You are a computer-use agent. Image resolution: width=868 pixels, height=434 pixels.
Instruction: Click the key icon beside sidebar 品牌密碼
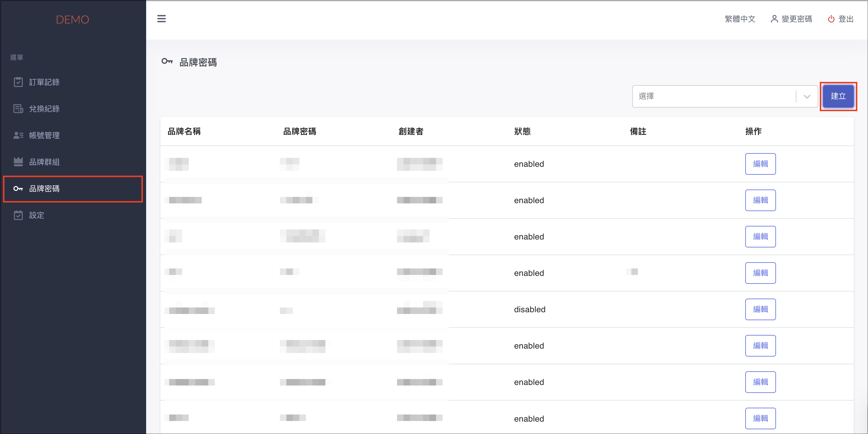18,189
